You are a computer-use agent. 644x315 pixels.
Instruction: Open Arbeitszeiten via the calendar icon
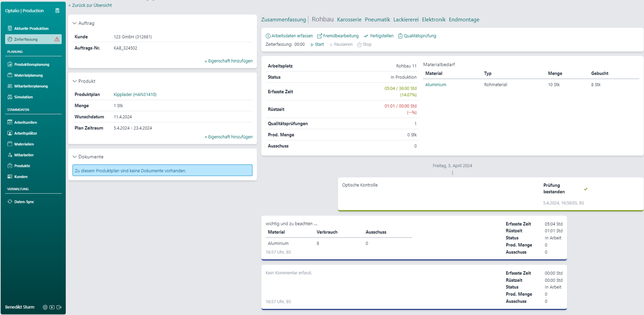(10, 122)
